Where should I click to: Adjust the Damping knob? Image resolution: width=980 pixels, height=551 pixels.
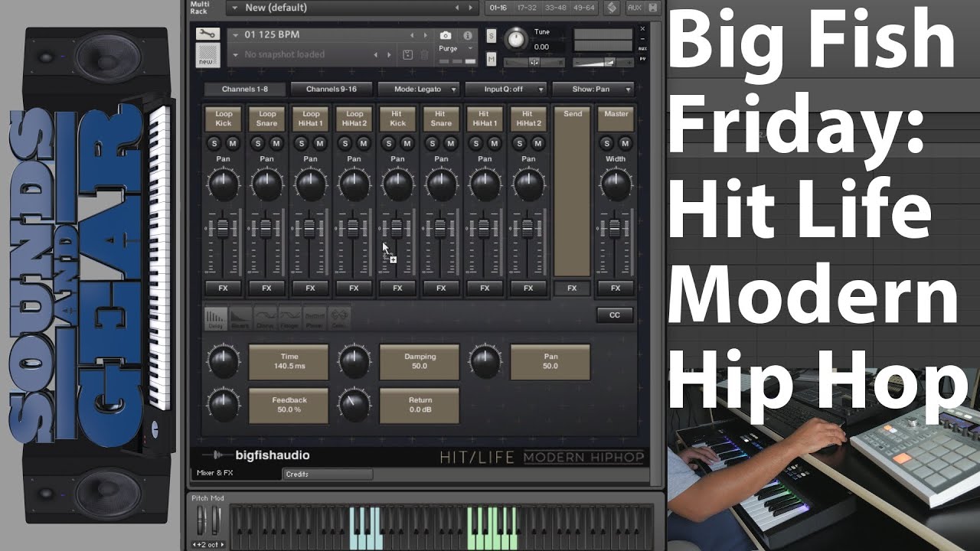coord(354,361)
